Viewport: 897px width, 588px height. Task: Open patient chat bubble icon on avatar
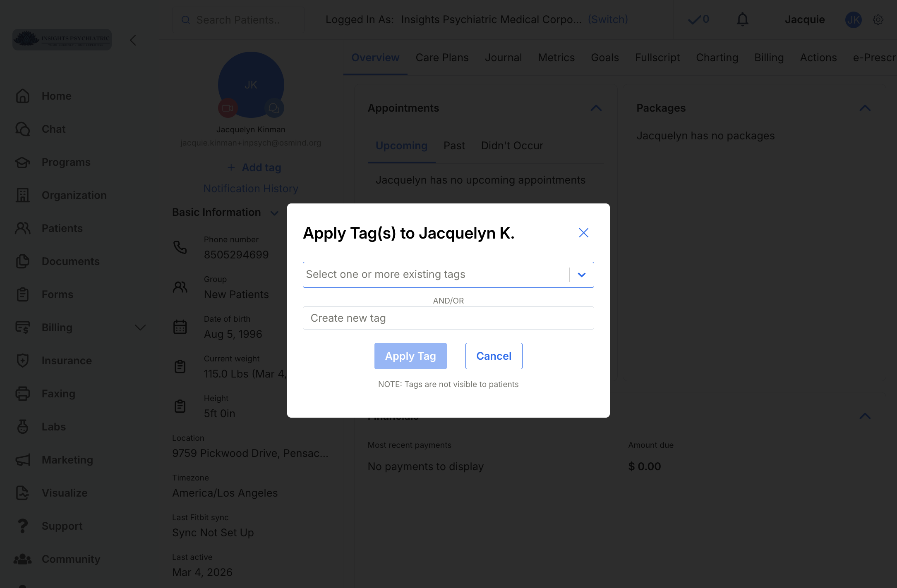(x=274, y=108)
